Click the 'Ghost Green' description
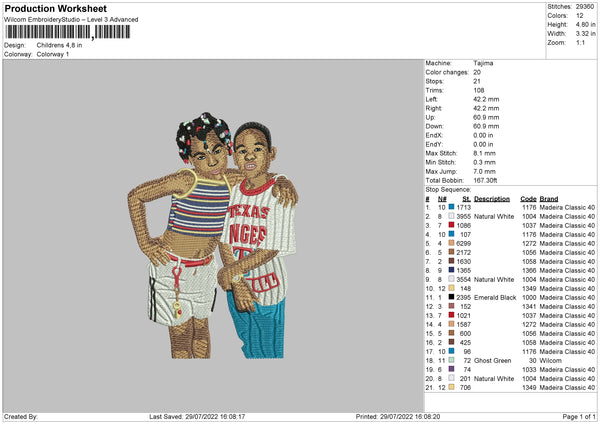The width and height of the screenshot is (600, 424). tap(492, 360)
